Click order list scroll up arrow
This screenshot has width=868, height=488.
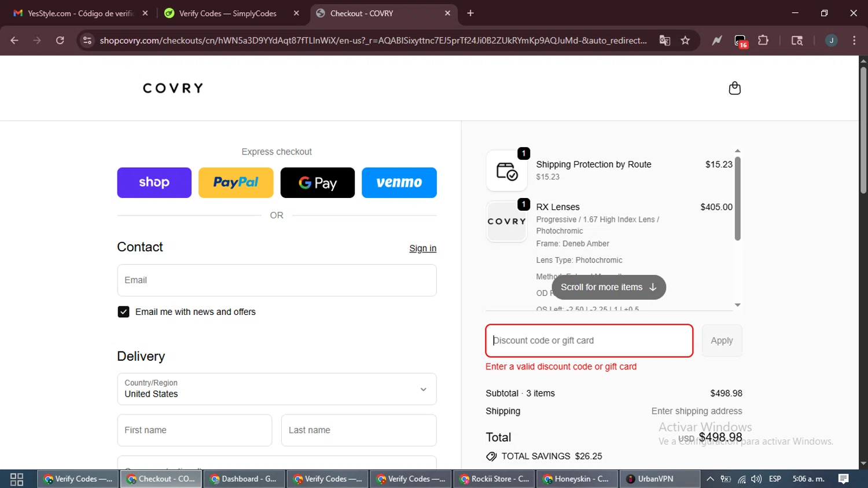tap(737, 151)
